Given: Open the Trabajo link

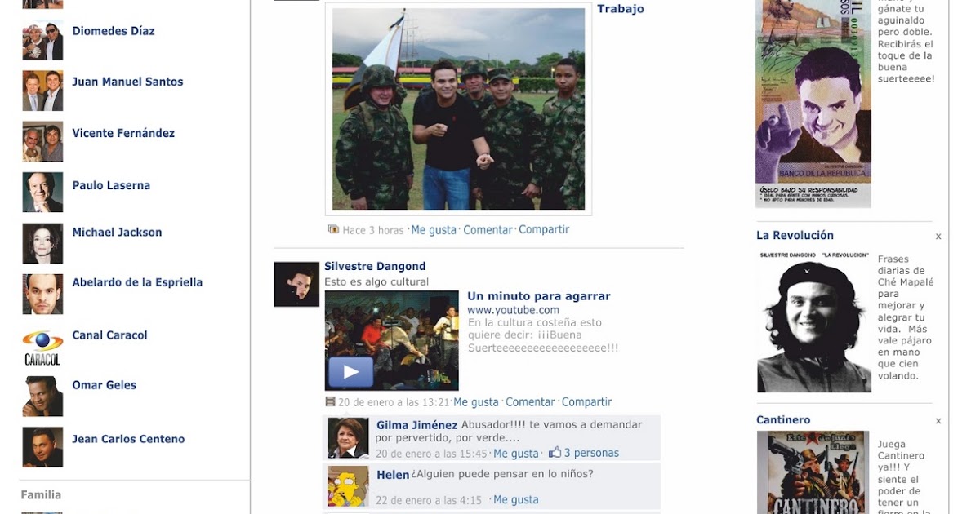Looking at the screenshot, I should point(621,9).
